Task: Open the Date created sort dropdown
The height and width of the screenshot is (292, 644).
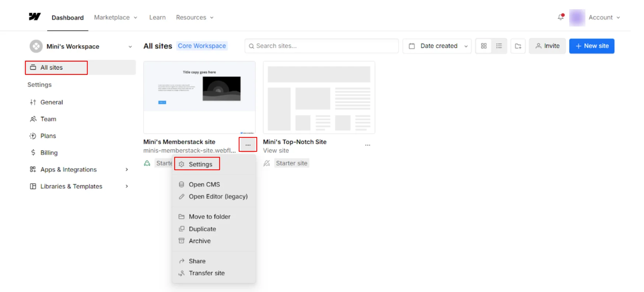Action: click(437, 46)
